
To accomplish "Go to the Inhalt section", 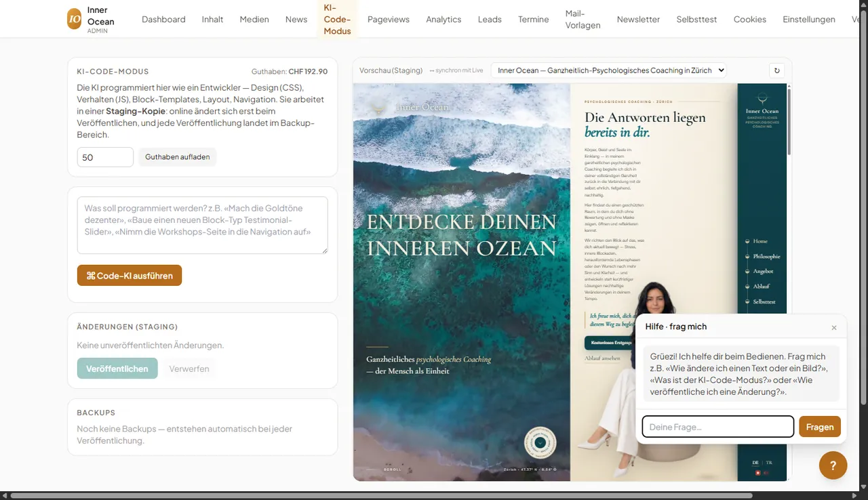I will [x=212, y=19].
